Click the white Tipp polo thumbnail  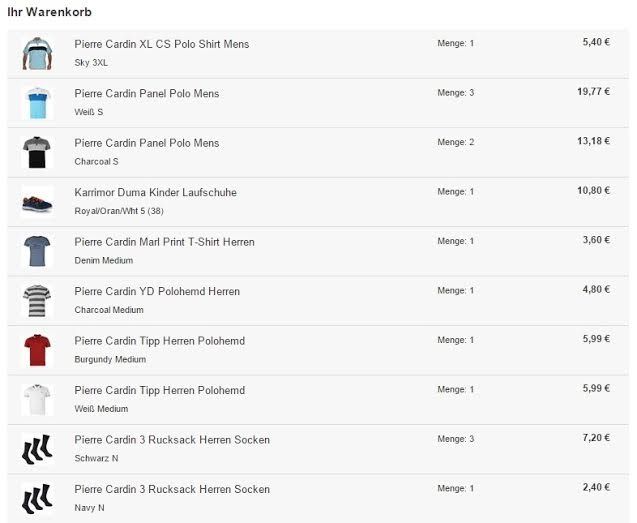(x=37, y=400)
